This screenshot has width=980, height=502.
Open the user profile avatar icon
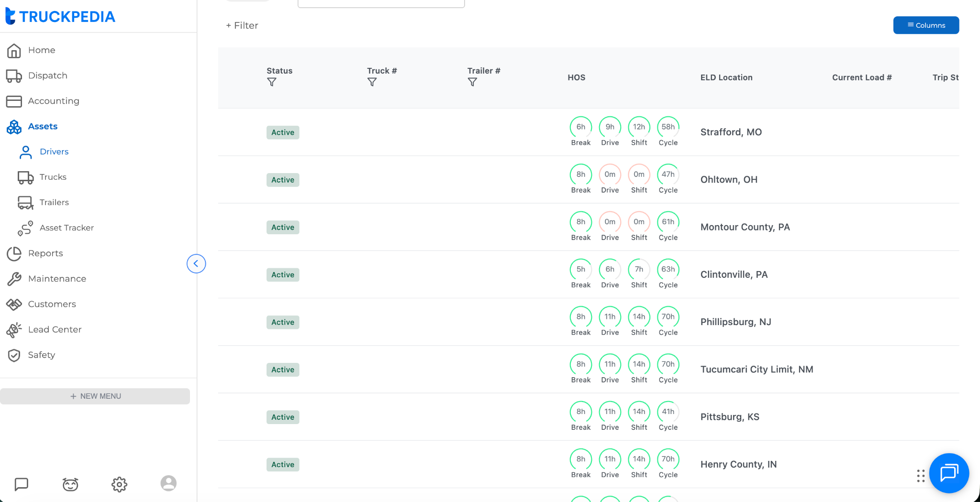pyautogui.click(x=168, y=483)
